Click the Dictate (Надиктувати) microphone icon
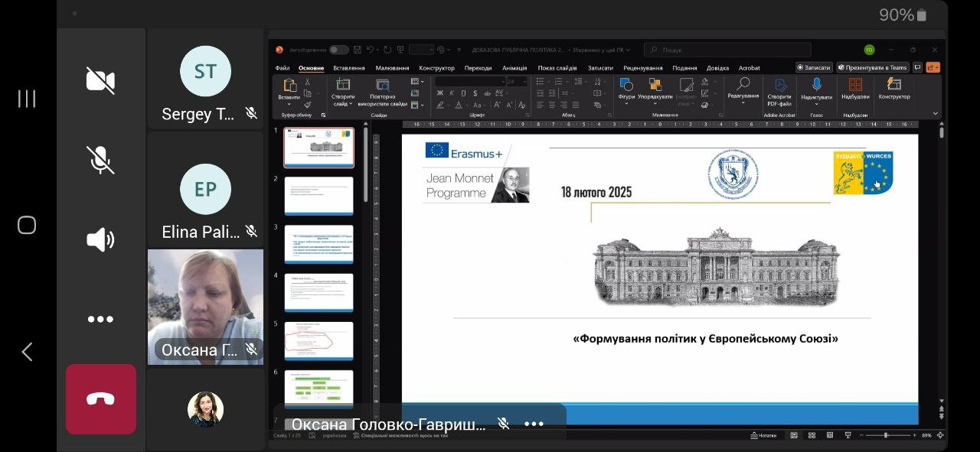980x452 pixels. click(x=816, y=85)
